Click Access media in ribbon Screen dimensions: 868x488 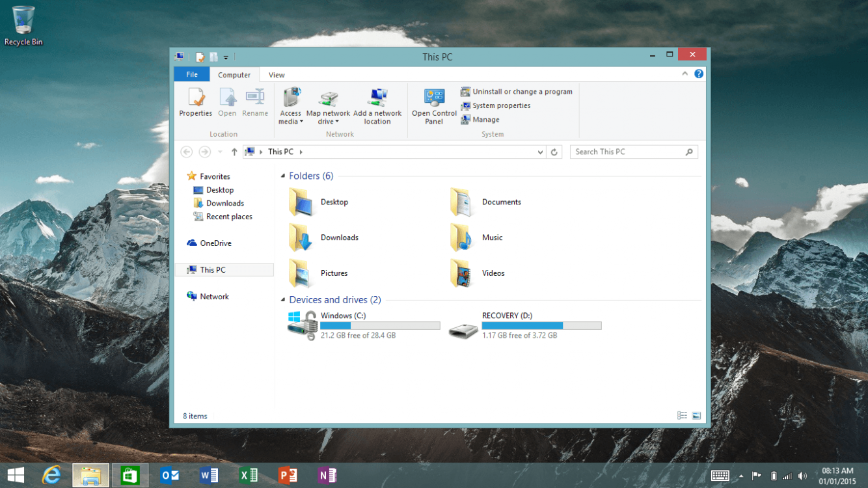[x=291, y=106]
